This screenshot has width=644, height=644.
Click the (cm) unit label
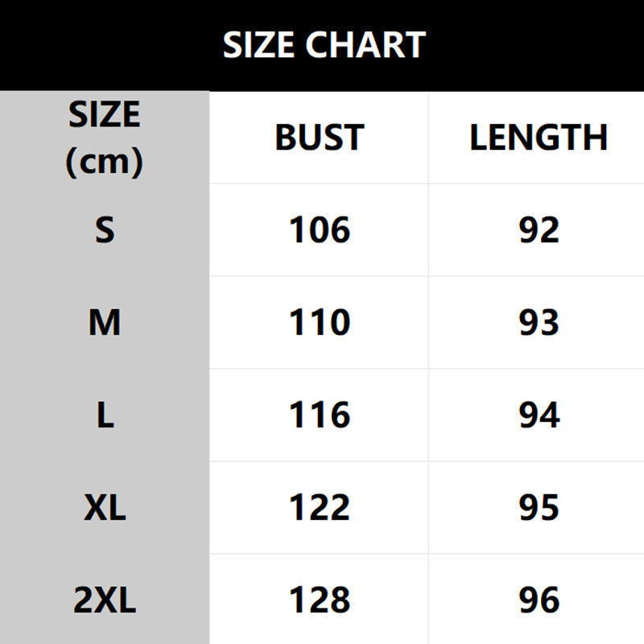[x=105, y=162]
